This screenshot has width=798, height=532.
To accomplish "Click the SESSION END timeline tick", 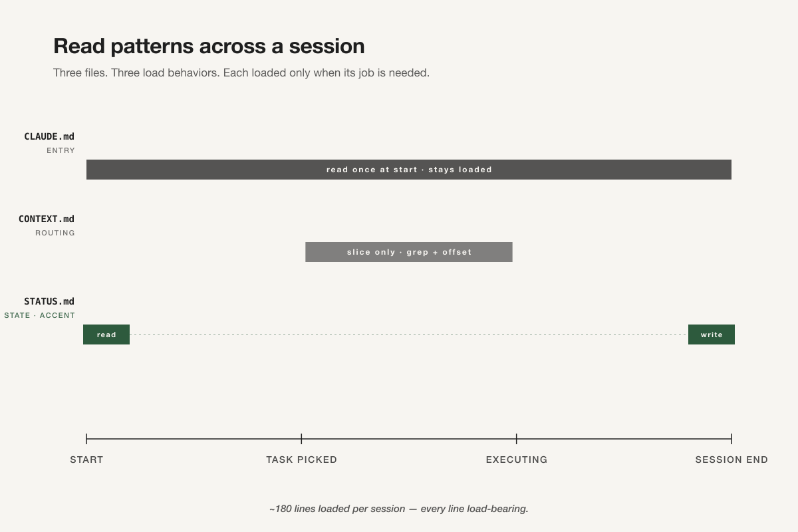I will coord(731,439).
